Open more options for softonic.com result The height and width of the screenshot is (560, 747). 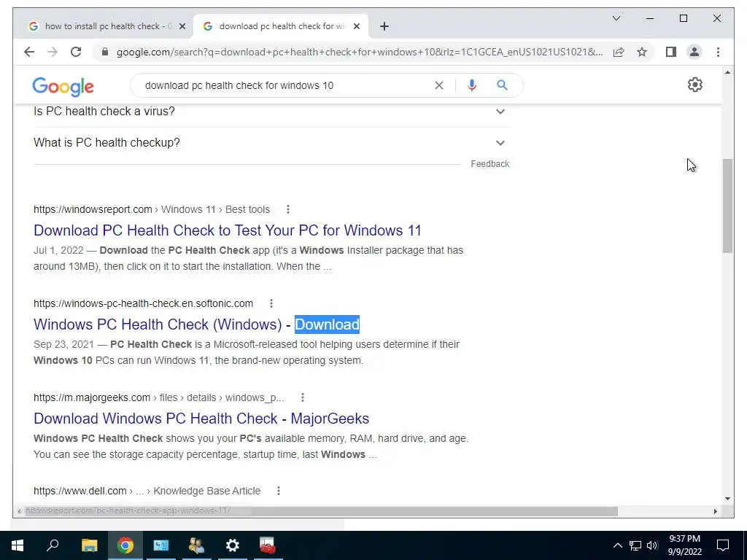[271, 303]
